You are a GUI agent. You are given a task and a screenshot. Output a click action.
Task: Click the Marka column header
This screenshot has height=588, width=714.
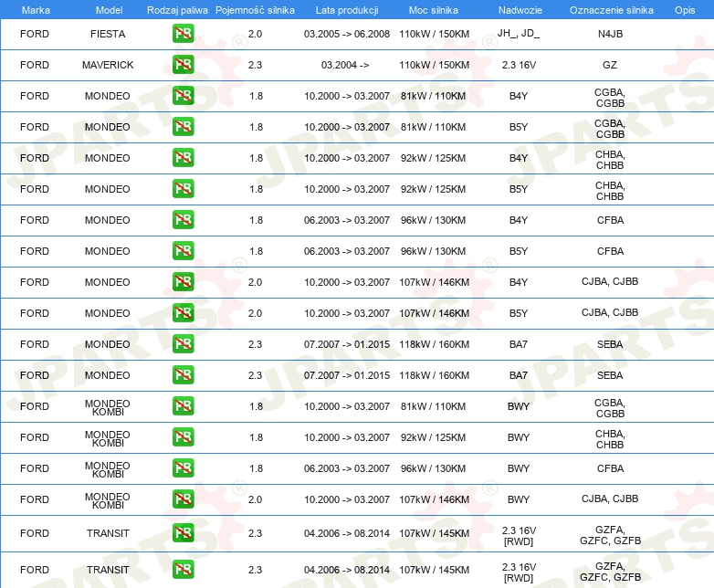pos(36,10)
